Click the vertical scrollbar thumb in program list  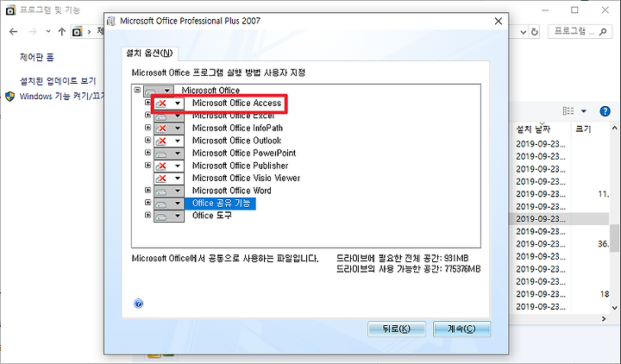[x=614, y=238]
